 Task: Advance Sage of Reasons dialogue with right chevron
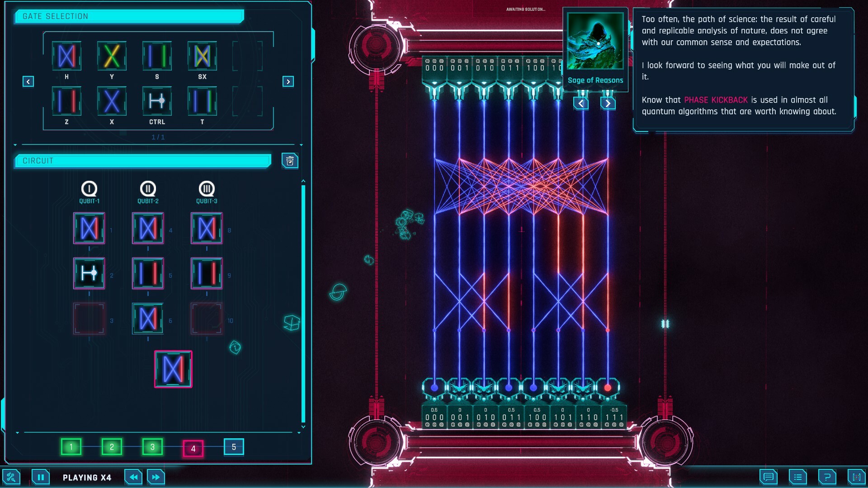click(608, 103)
